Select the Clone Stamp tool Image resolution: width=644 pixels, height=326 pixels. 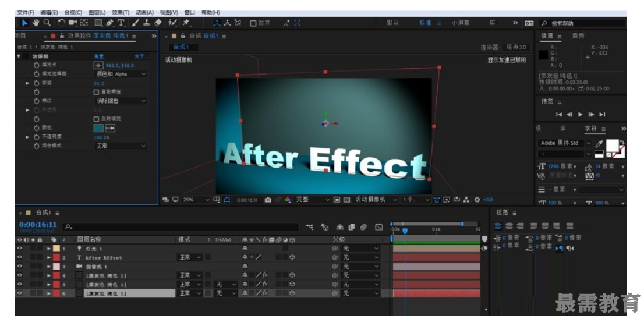[x=146, y=23]
